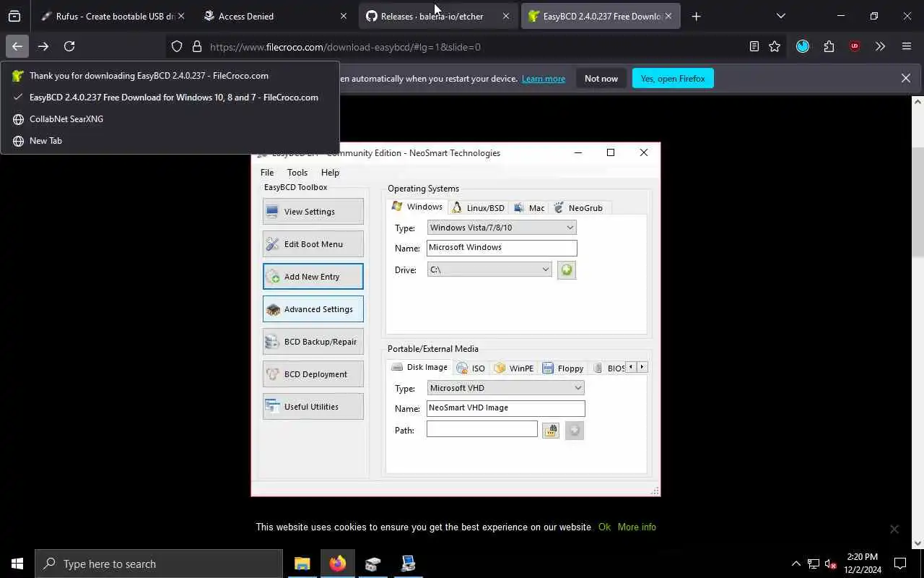Open the EasyBCD Help menu
924x578 pixels.
[330, 173]
